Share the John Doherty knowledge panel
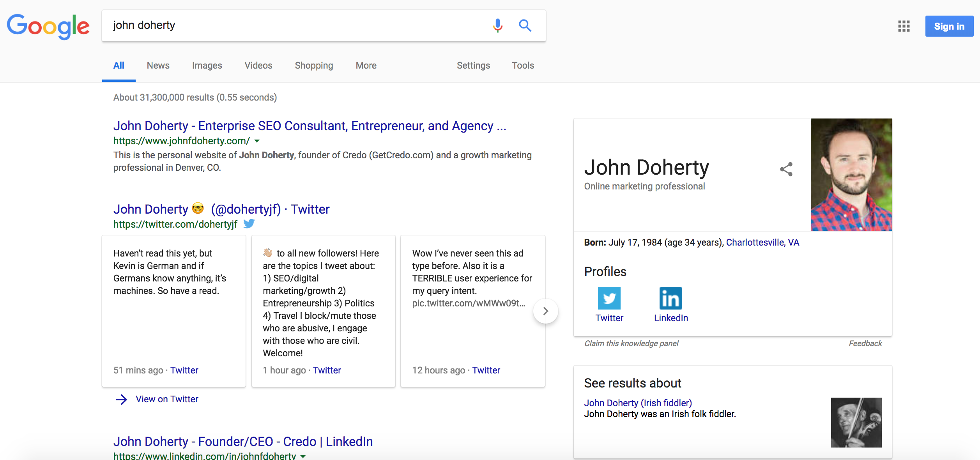980x460 pixels. 786,169
